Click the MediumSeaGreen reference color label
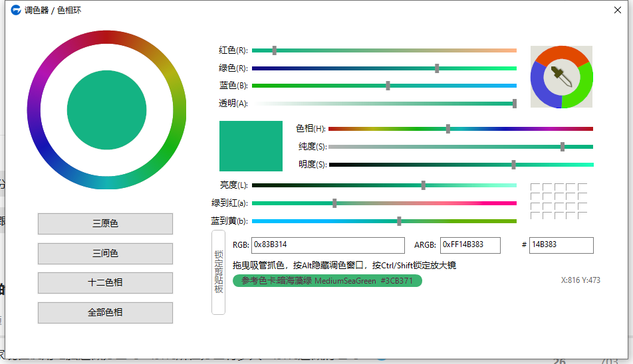Viewport: 633px width, 364px height. 327,281
